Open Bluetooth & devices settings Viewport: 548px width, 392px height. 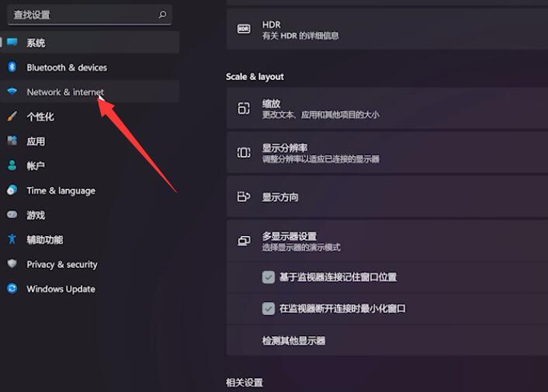pos(89,68)
